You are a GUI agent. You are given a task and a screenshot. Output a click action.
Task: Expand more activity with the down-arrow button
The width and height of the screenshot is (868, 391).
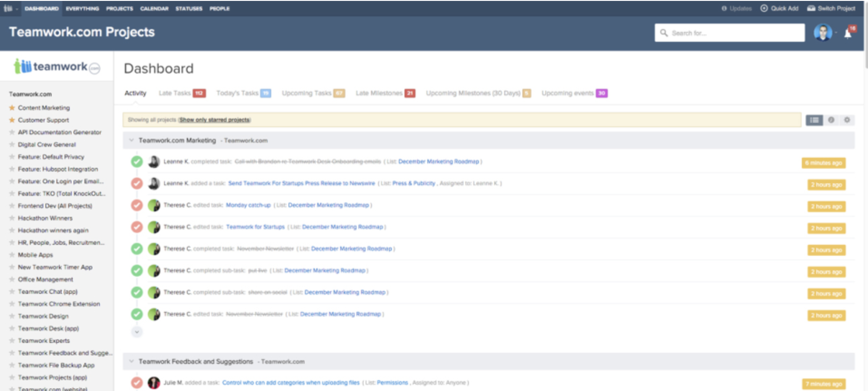137,332
